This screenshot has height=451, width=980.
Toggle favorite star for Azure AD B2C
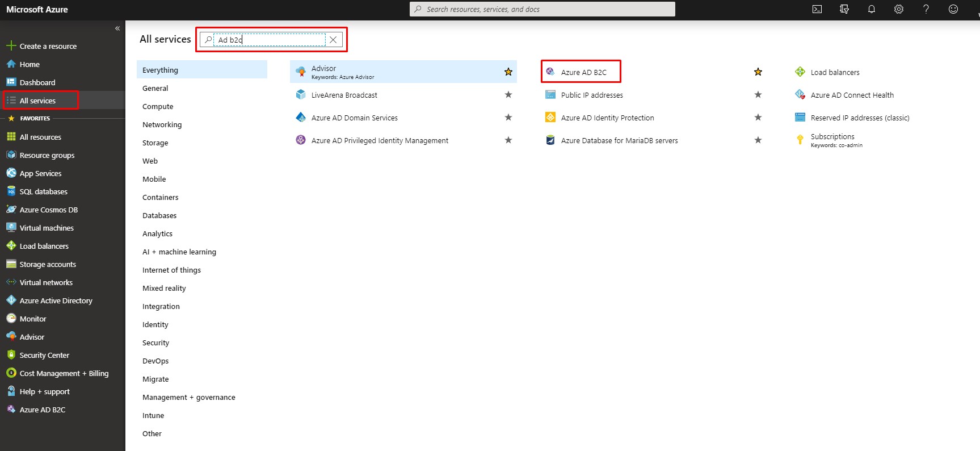pyautogui.click(x=758, y=72)
